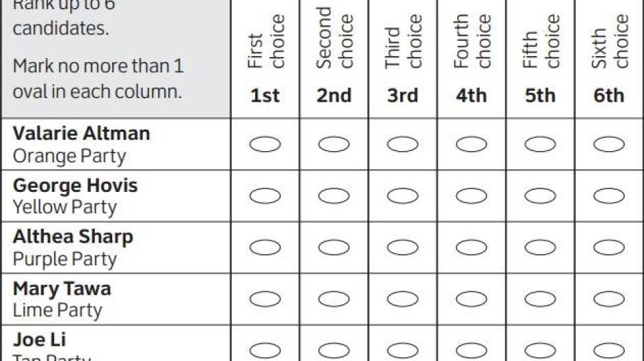Select Joe Li's 3rd choice oval

coord(403,350)
